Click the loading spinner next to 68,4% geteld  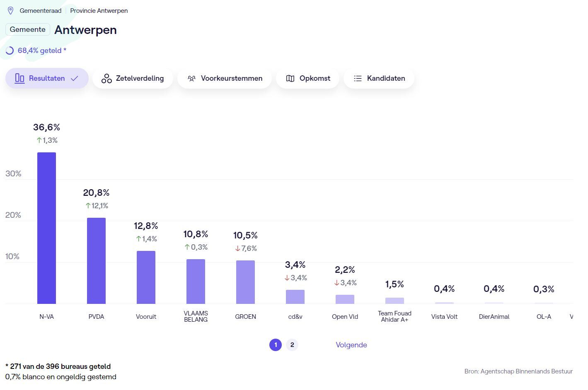(10, 51)
